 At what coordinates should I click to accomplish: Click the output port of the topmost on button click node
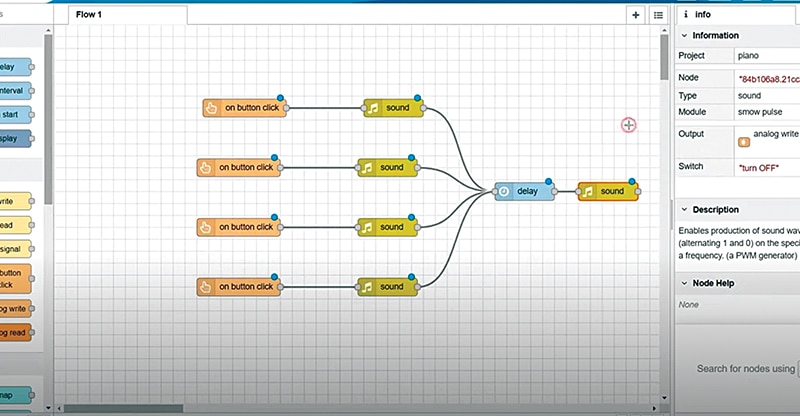point(286,108)
